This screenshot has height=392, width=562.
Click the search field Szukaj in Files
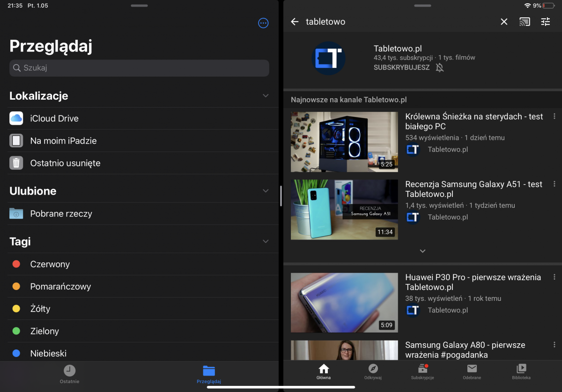tap(139, 68)
